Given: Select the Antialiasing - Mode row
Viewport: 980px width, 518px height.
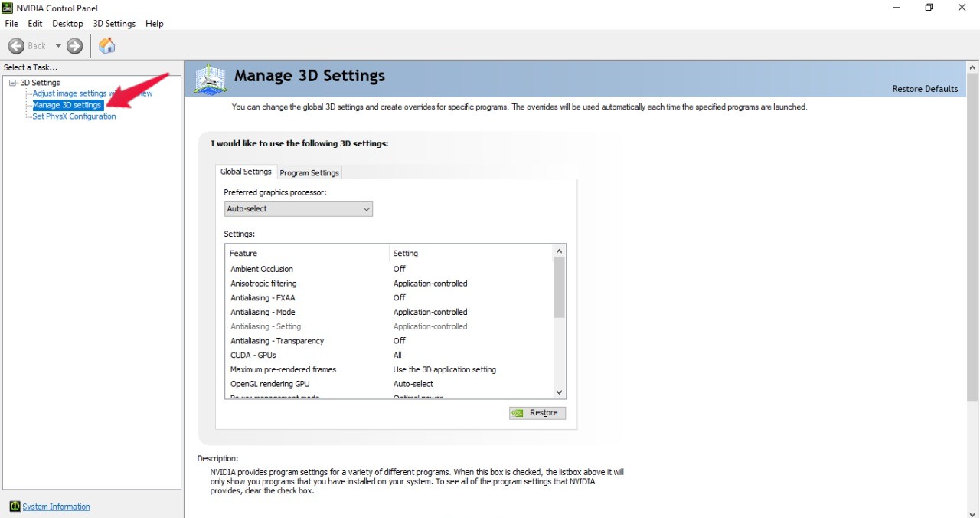Looking at the screenshot, I should coord(389,312).
